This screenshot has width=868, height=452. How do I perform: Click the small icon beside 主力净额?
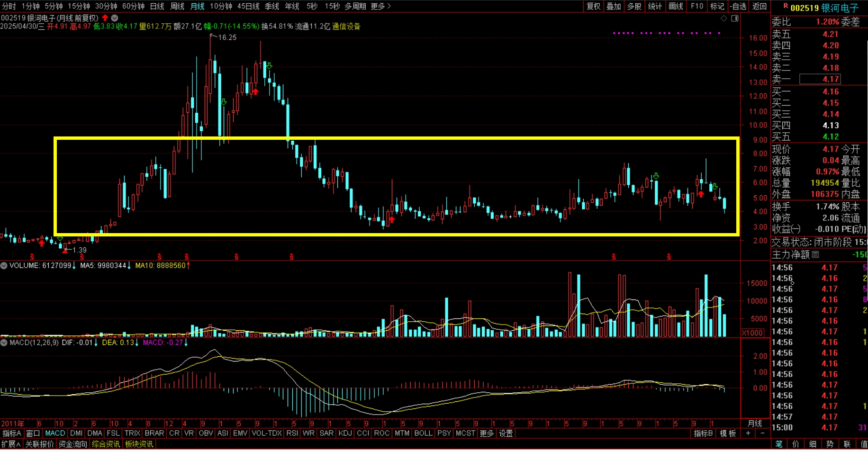[x=815, y=255]
